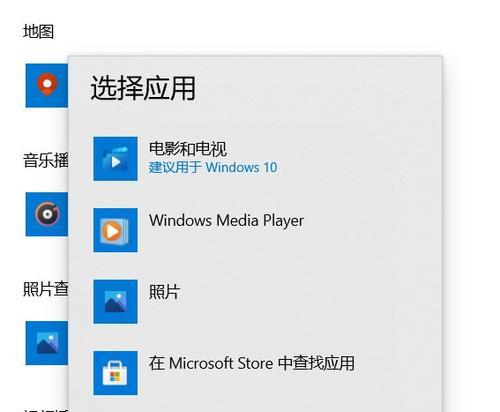Click the 选择应用 popup title
This screenshot has width=500, height=412.
[143, 88]
